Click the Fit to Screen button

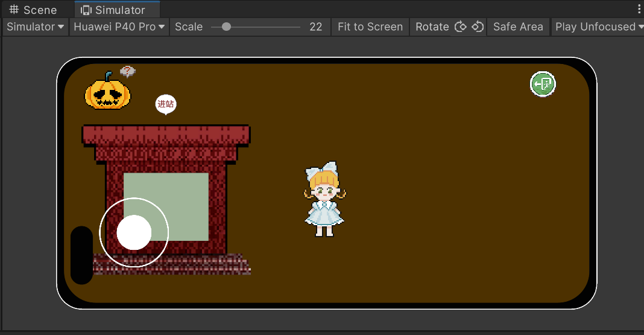[370, 27]
